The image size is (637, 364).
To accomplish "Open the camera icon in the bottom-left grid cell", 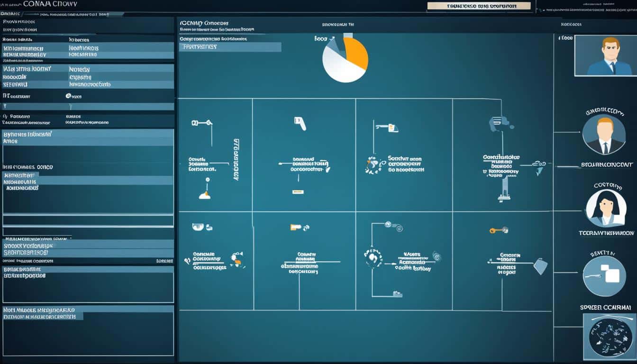I will point(198,227).
